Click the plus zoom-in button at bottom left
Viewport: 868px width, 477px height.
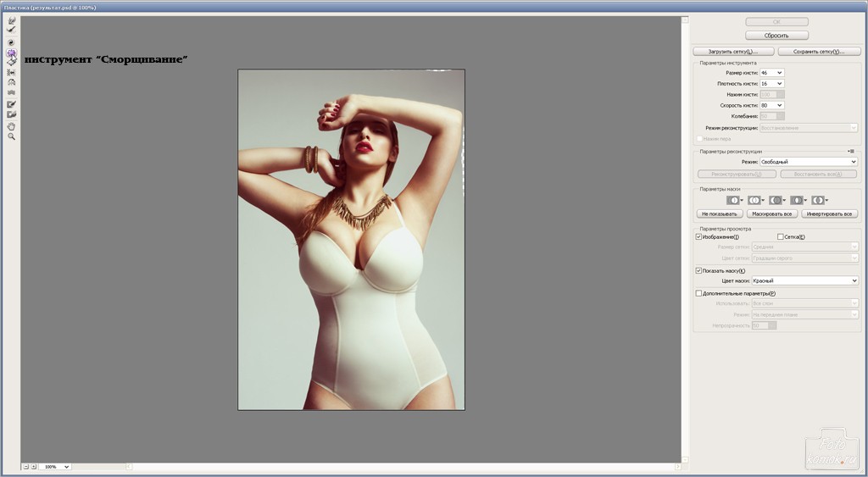[x=34, y=467]
